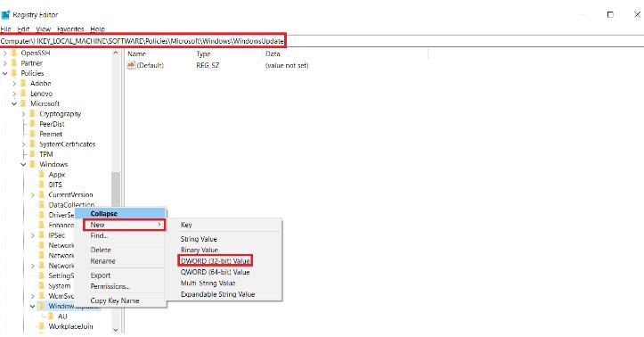Expand the OpenSSH tree node

[5, 53]
